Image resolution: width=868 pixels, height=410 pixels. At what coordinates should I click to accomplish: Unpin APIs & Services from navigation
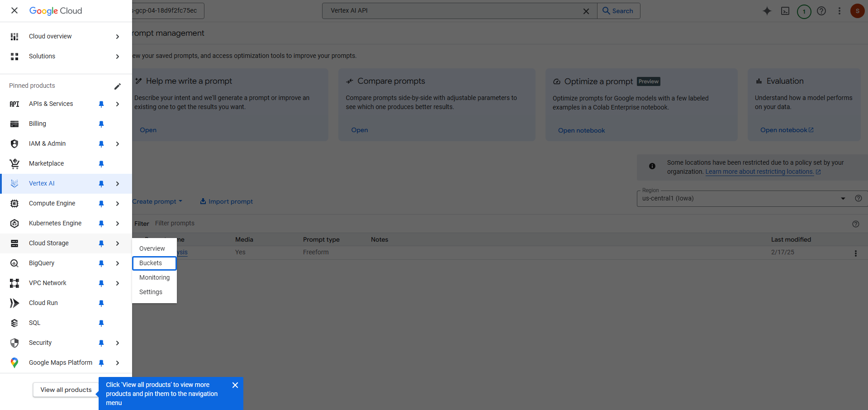click(x=101, y=104)
